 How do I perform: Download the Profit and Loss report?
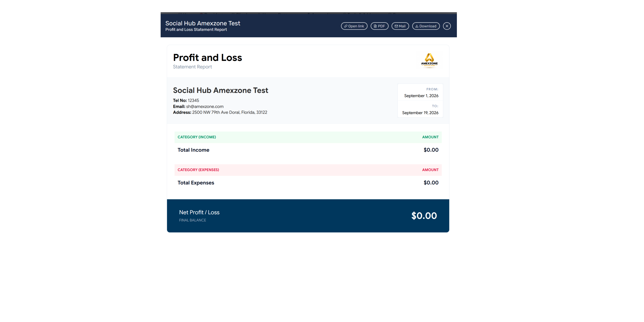pyautogui.click(x=426, y=26)
